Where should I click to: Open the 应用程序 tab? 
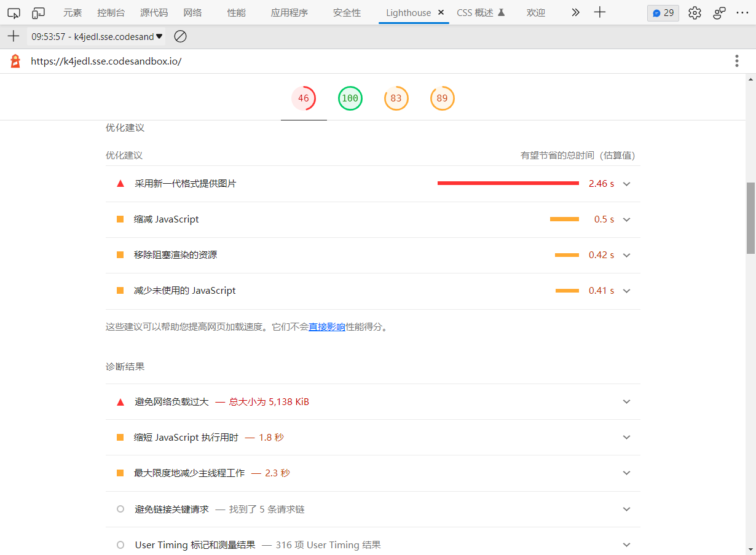click(289, 13)
